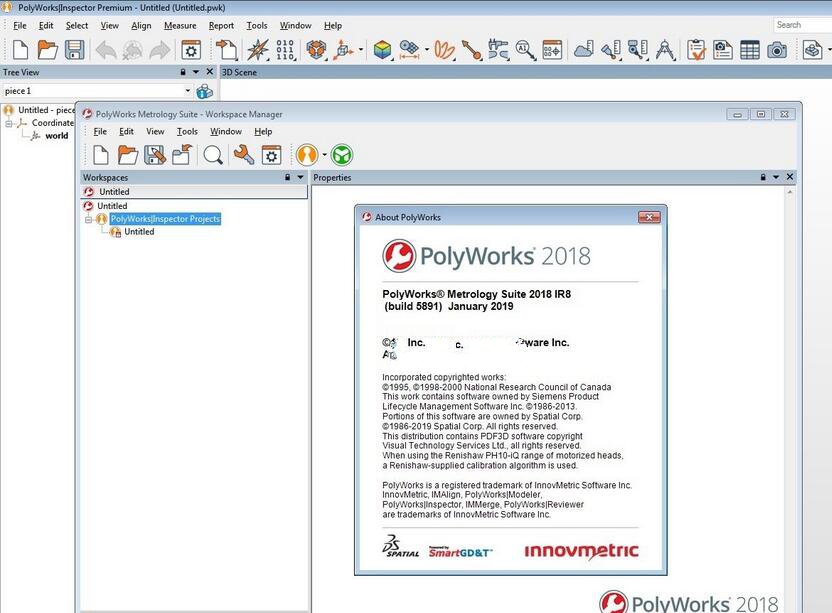The width and height of the screenshot is (832, 613).
Task: Select the world coordinate system item
Action: tap(56, 135)
